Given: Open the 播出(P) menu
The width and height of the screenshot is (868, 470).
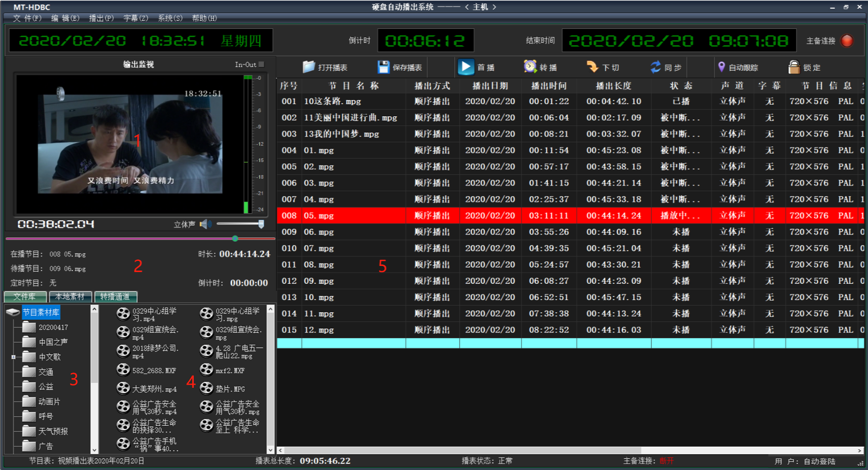Looking at the screenshot, I should coord(101,18).
